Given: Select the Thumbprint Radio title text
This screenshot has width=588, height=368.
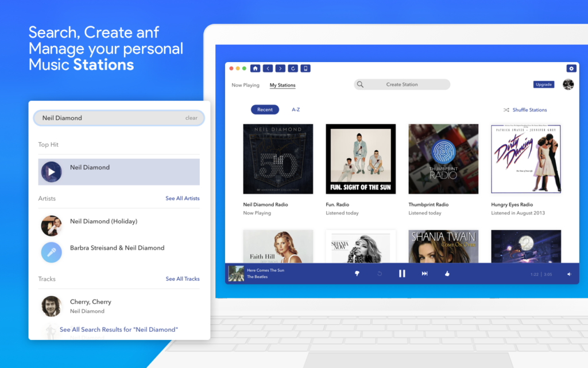Looking at the screenshot, I should click(x=428, y=205).
